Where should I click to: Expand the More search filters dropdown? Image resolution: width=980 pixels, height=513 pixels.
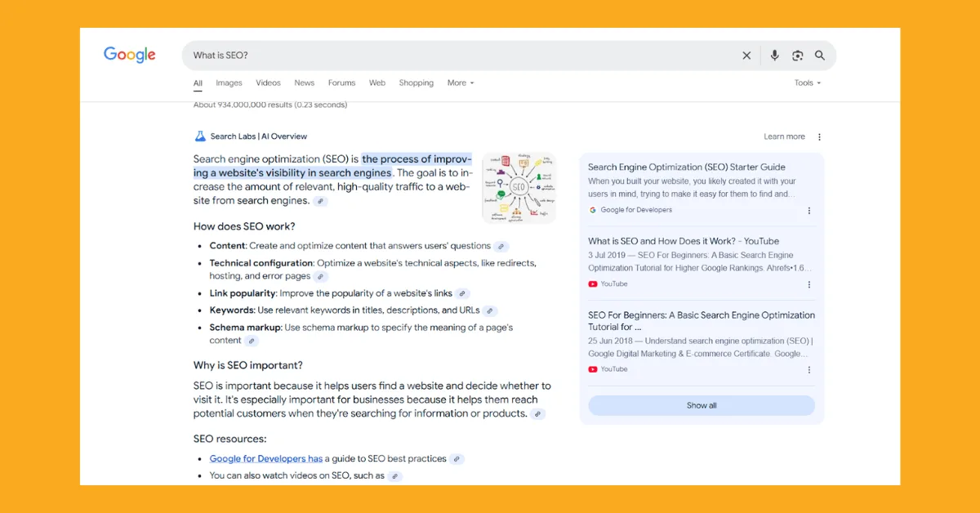pyautogui.click(x=461, y=83)
